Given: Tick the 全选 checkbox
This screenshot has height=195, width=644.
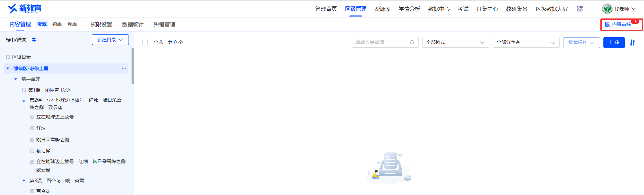Looking at the screenshot, I should click(145, 42).
